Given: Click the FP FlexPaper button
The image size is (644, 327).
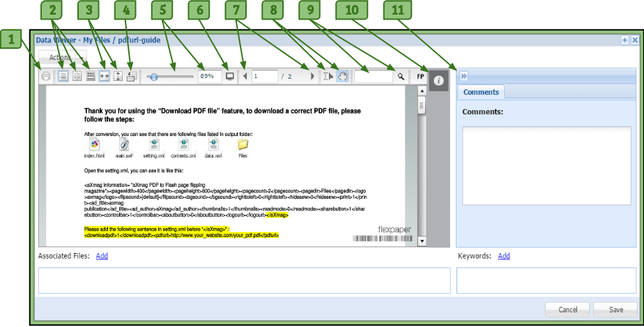Looking at the screenshot, I should coord(420,77).
